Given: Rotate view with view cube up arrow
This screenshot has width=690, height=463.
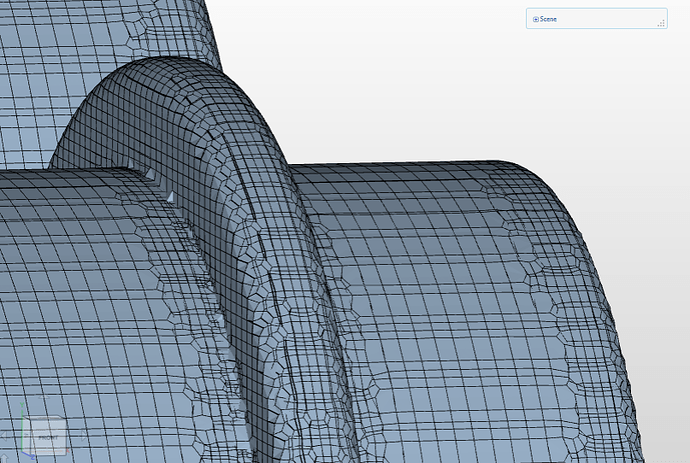Looking at the screenshot, I should point(44,397).
